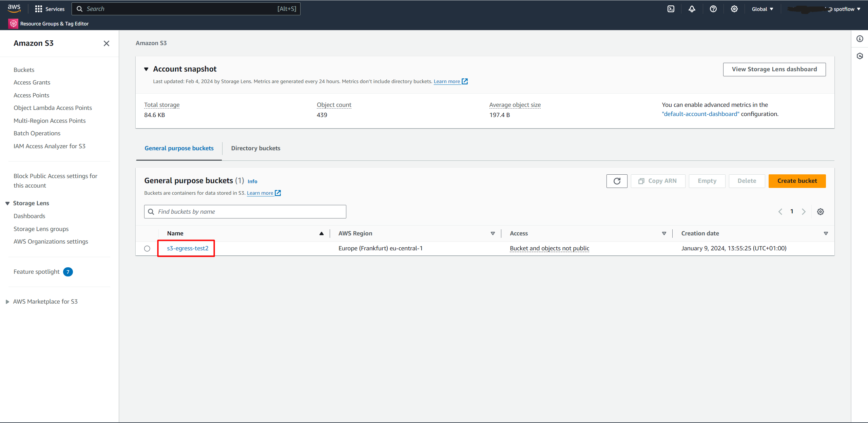Focus the Find buckets by name field
This screenshot has width=868, height=423.
(x=245, y=212)
